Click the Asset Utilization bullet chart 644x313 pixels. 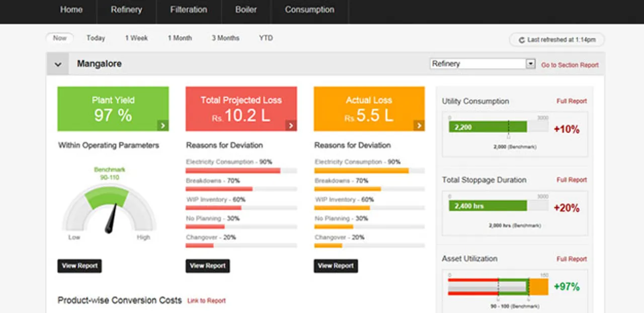(x=498, y=287)
